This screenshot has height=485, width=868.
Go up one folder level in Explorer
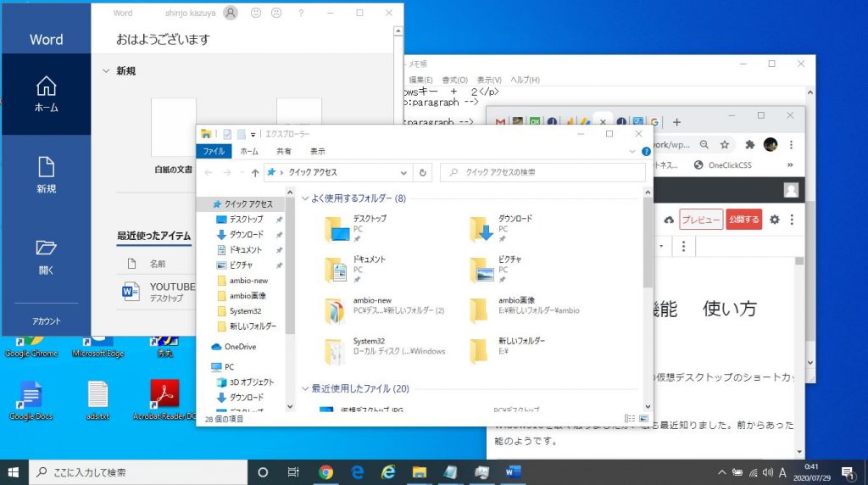click(255, 173)
